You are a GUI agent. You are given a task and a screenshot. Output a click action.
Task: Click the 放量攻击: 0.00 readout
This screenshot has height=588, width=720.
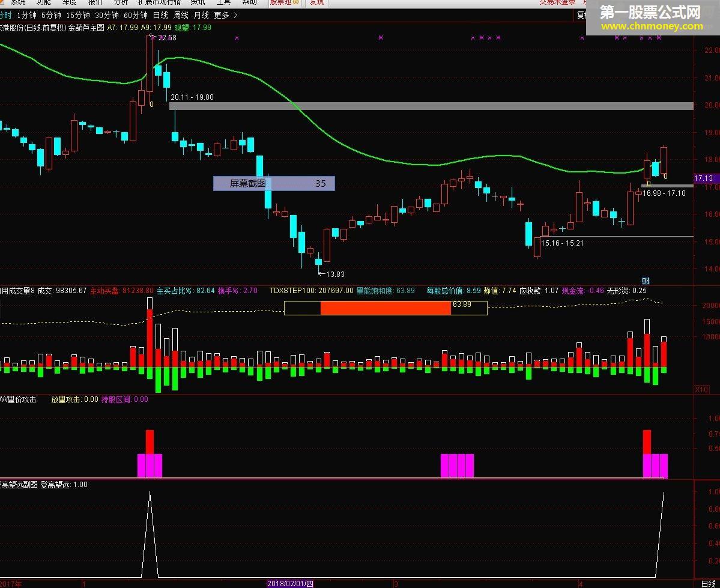75,399
